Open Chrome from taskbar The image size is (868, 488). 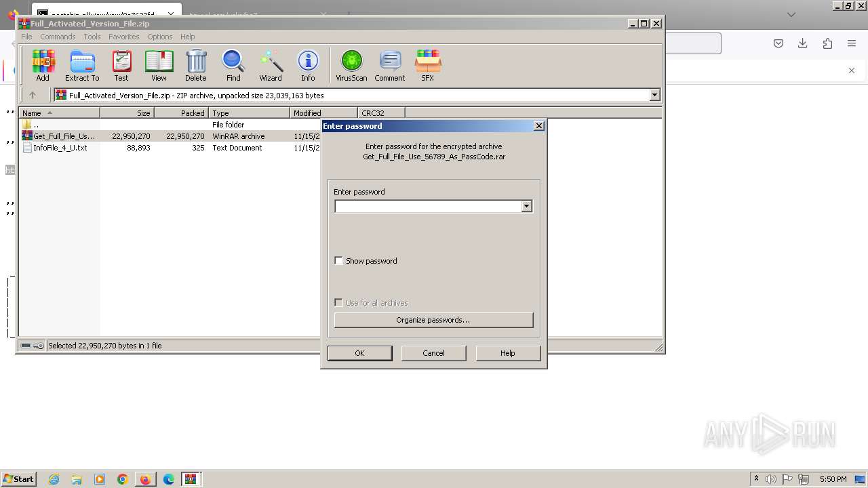[123, 479]
